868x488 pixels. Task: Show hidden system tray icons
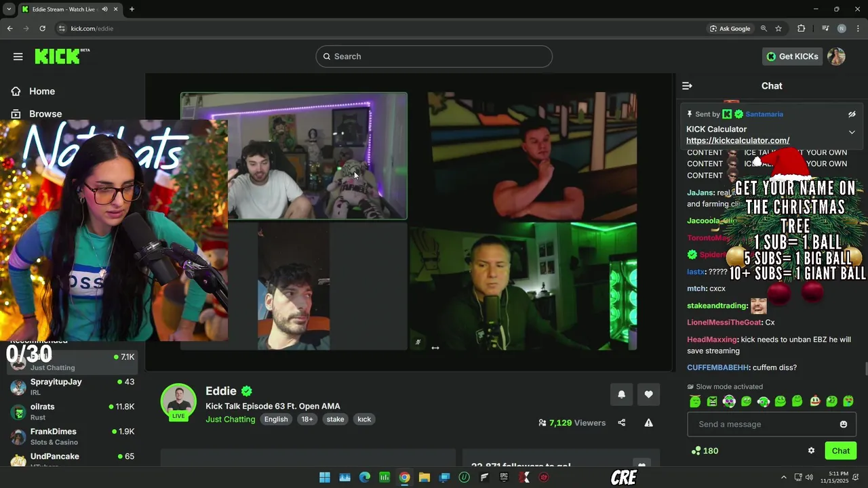783,477
